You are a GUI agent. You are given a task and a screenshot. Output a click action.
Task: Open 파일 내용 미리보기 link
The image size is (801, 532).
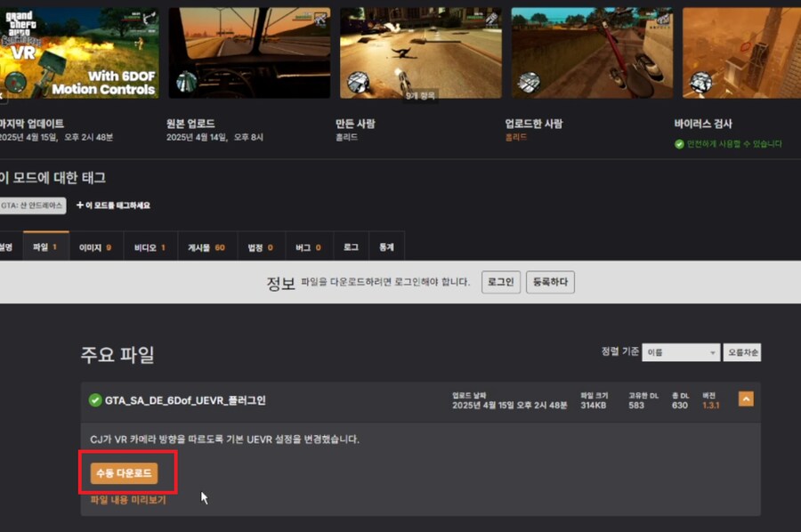(128, 500)
